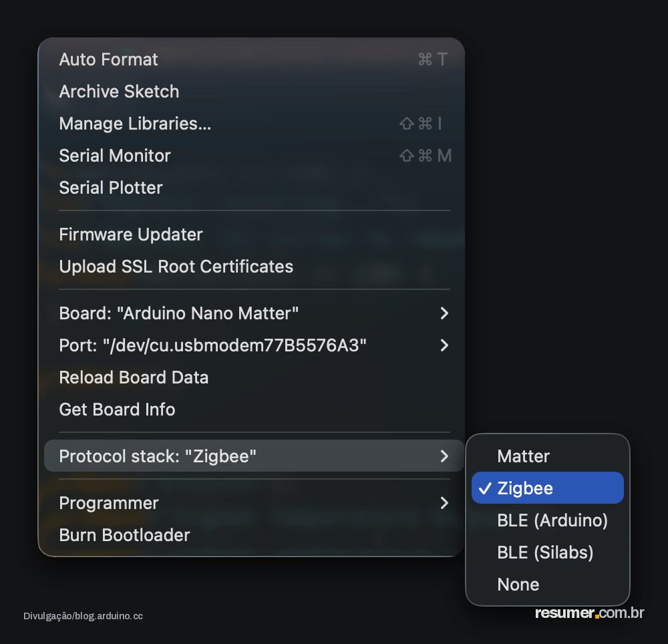Click Get Board Info

pos(254,410)
